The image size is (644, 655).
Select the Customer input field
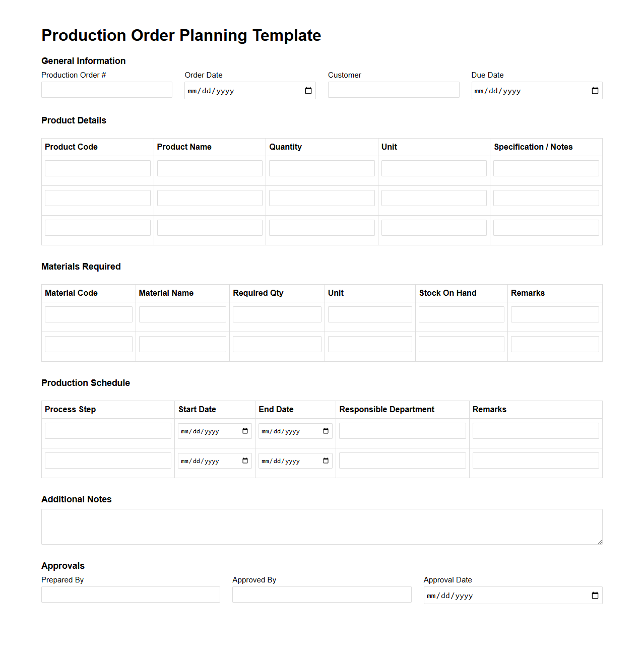click(393, 90)
